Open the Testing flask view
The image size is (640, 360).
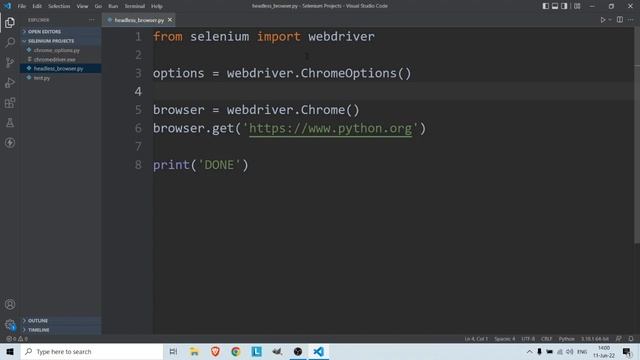10,122
